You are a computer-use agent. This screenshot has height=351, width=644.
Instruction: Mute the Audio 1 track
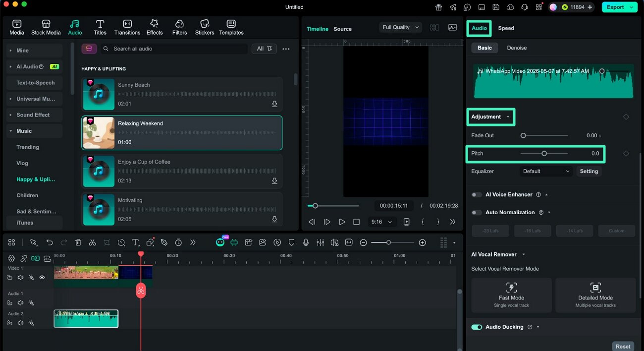pos(20,303)
